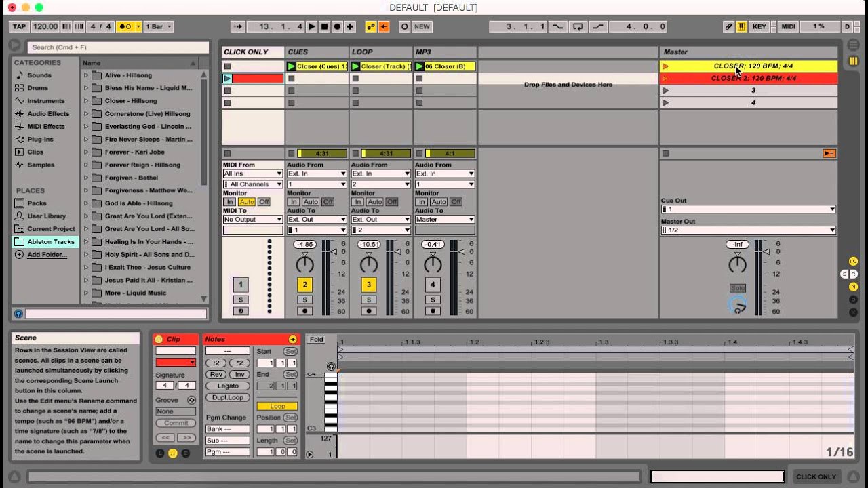868x488 pixels.
Task: Open MP3 track Master output dropdown
Action: click(445, 220)
